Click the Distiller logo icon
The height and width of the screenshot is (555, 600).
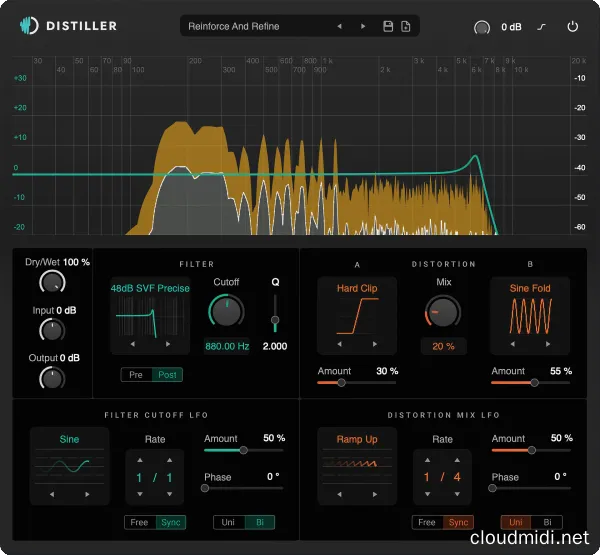click(x=32, y=26)
